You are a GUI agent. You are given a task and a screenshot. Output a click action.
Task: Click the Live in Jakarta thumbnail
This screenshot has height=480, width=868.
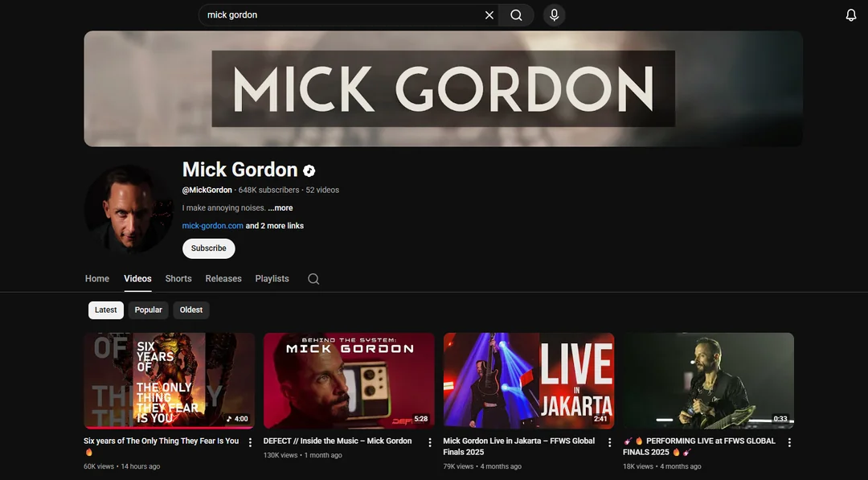pyautogui.click(x=529, y=381)
